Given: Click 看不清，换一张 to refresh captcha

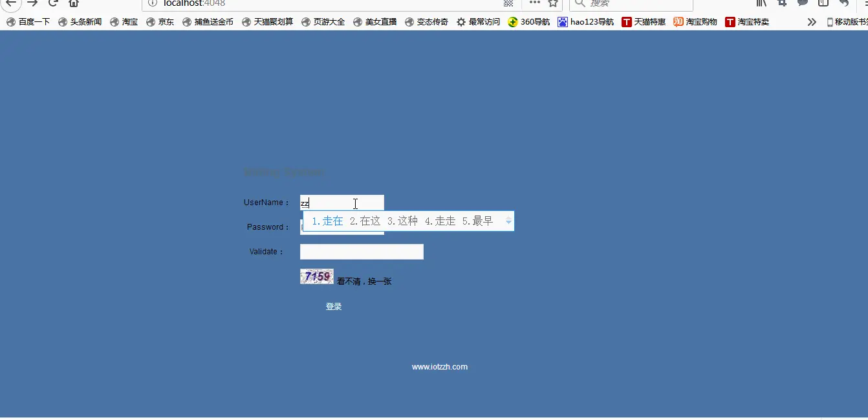Looking at the screenshot, I should click(x=364, y=282).
